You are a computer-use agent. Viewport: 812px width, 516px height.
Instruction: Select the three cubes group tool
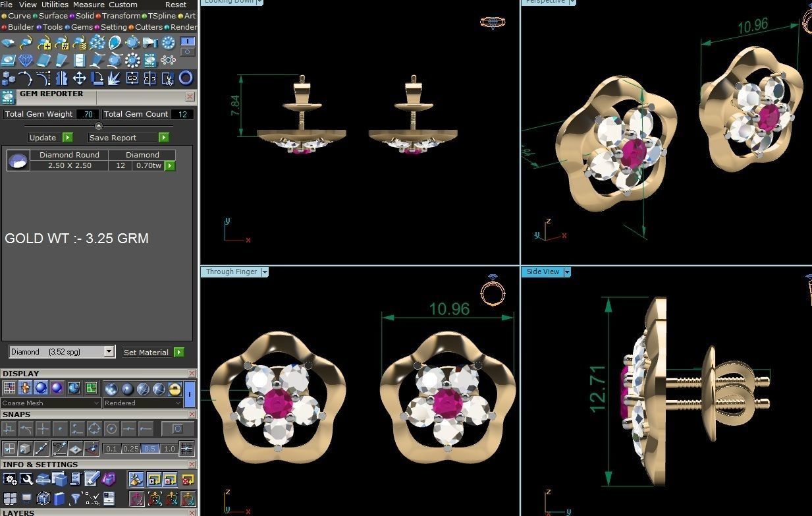pyautogui.click(x=8, y=79)
